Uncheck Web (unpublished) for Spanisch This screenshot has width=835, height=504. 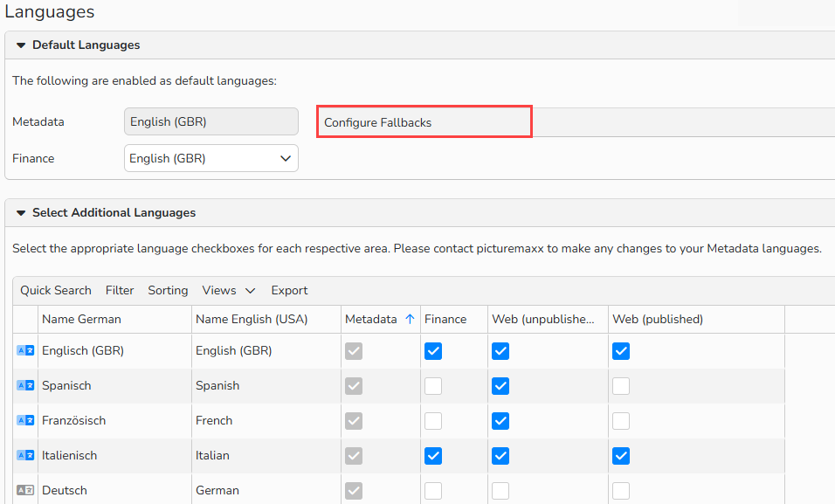pyautogui.click(x=500, y=386)
